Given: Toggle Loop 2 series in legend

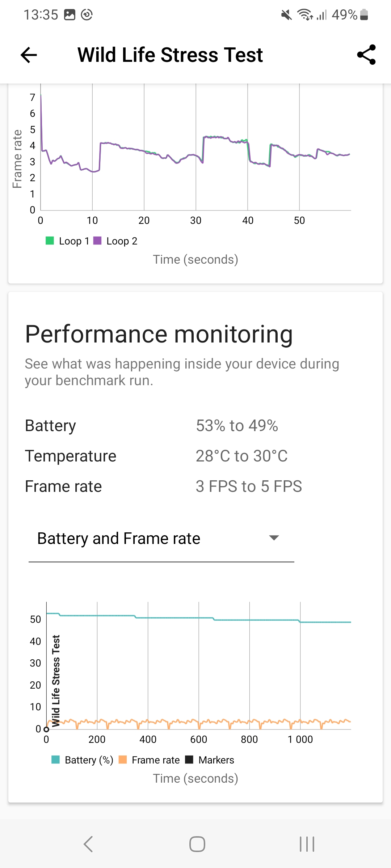Looking at the screenshot, I should pos(115,241).
